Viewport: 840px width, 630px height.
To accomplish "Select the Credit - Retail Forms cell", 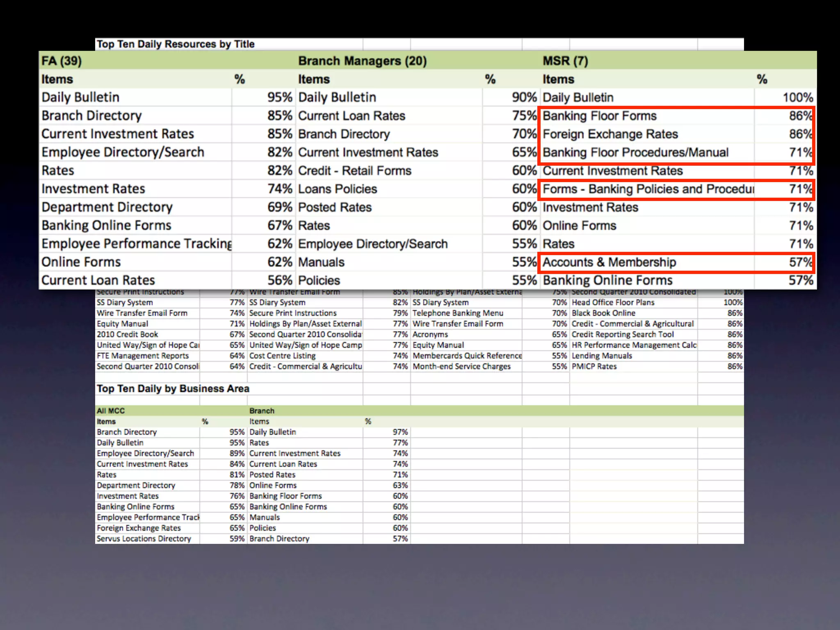I will tap(354, 171).
